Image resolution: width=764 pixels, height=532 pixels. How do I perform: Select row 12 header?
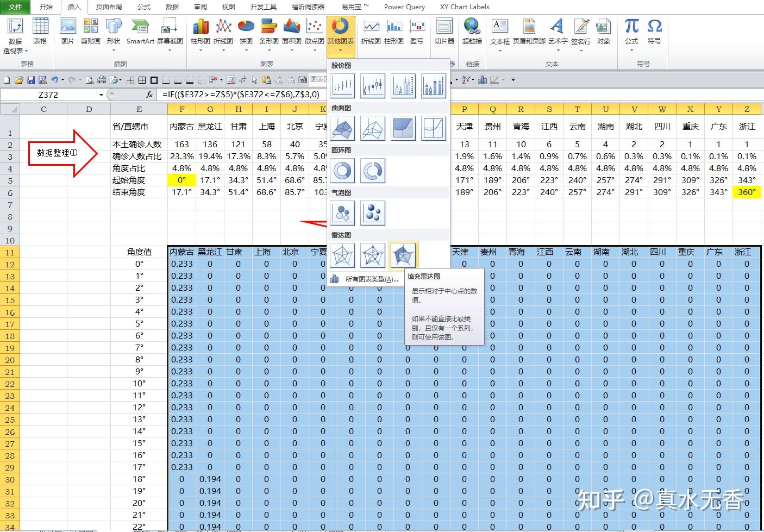coord(10,264)
